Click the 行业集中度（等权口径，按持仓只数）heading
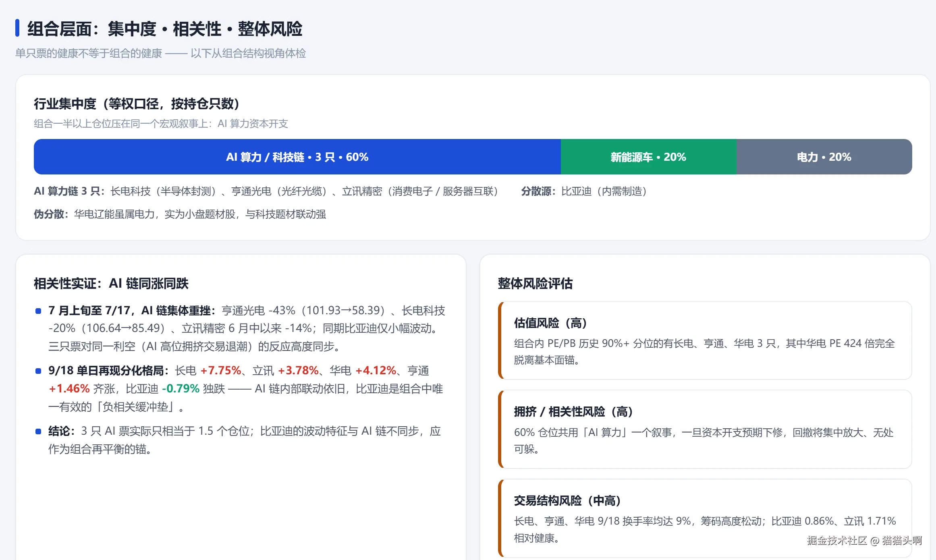 (137, 104)
